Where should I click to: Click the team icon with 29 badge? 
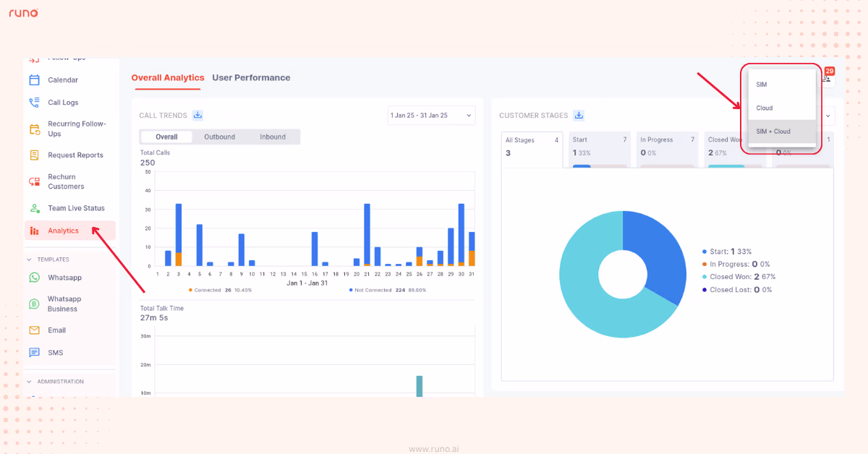click(x=827, y=77)
